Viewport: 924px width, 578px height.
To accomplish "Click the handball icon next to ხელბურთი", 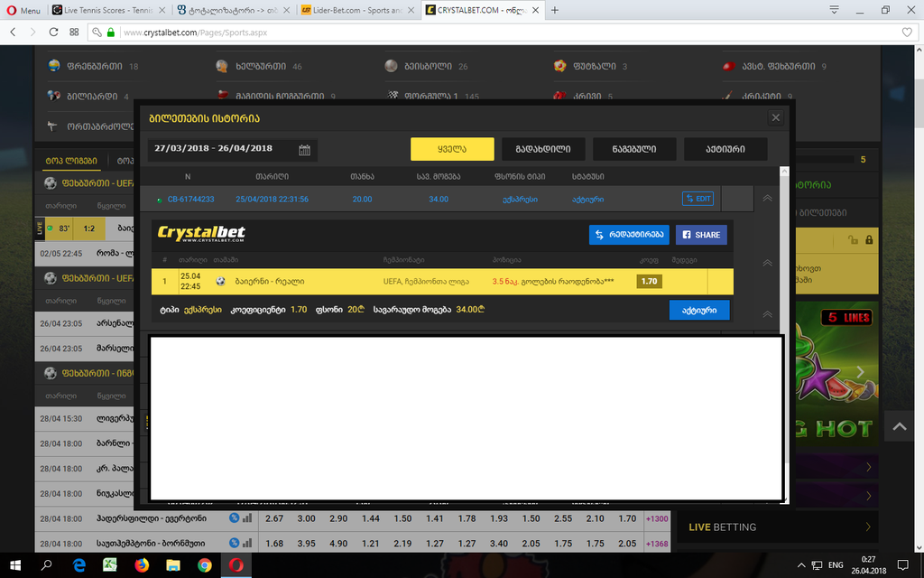I will point(222,65).
